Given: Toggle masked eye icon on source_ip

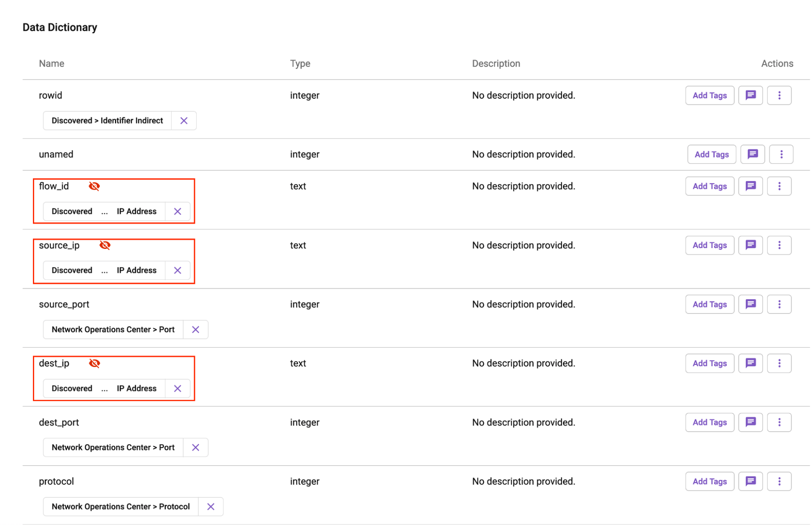Looking at the screenshot, I should [105, 245].
